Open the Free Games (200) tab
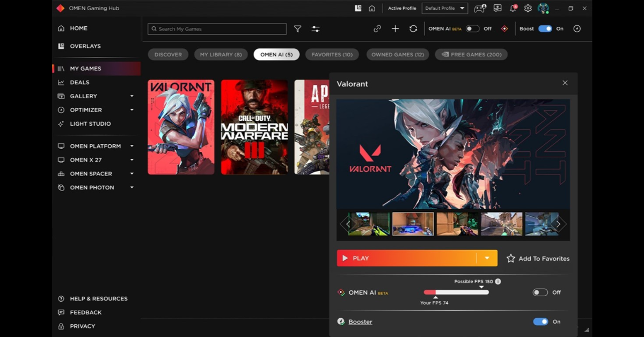This screenshot has width=644, height=337. pyautogui.click(x=471, y=55)
